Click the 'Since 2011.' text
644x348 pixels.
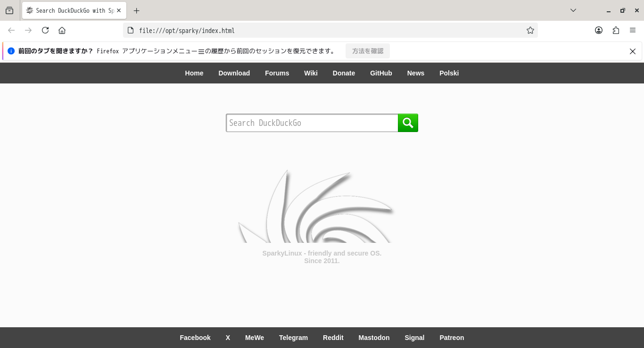[322, 261]
